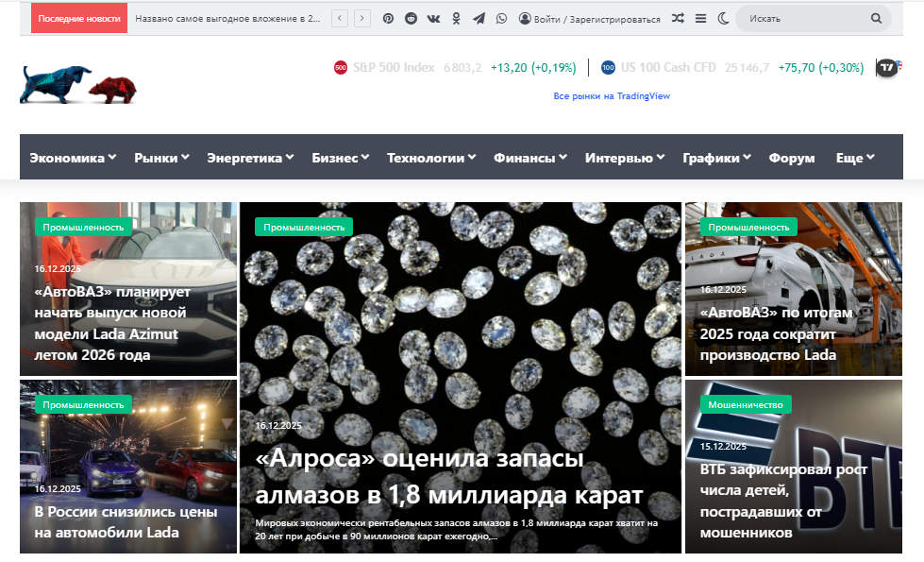This screenshot has height=562, width=924.
Task: Click the user account icon by Войти
Action: pyautogui.click(x=525, y=19)
